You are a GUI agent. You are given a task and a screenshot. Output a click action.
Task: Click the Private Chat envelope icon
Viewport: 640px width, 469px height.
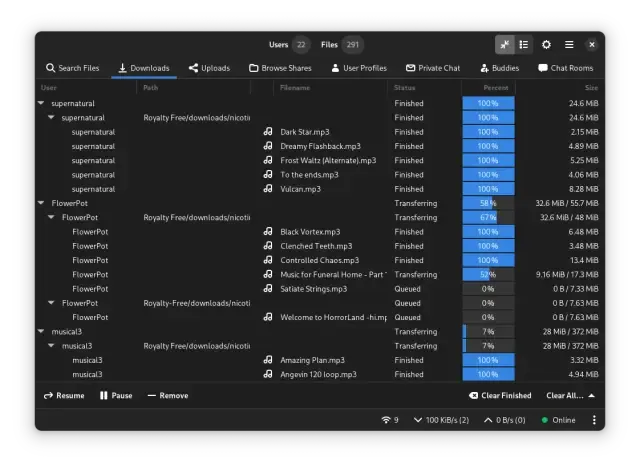tap(410, 69)
